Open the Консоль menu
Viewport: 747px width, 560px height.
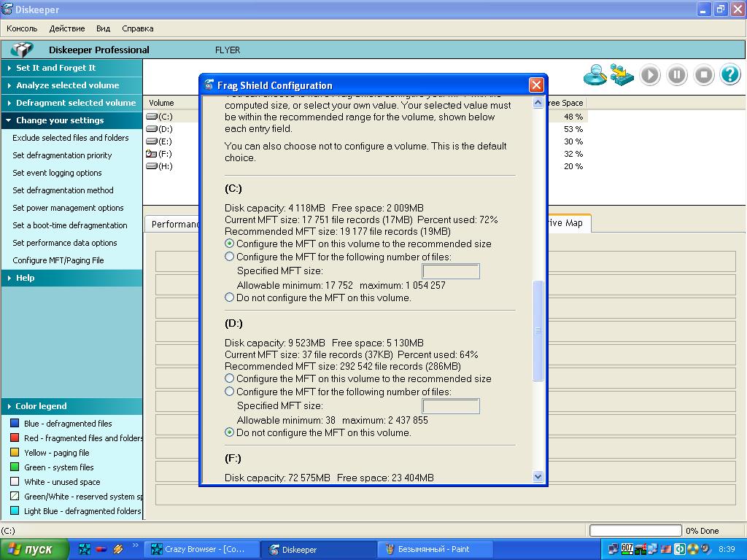point(22,28)
